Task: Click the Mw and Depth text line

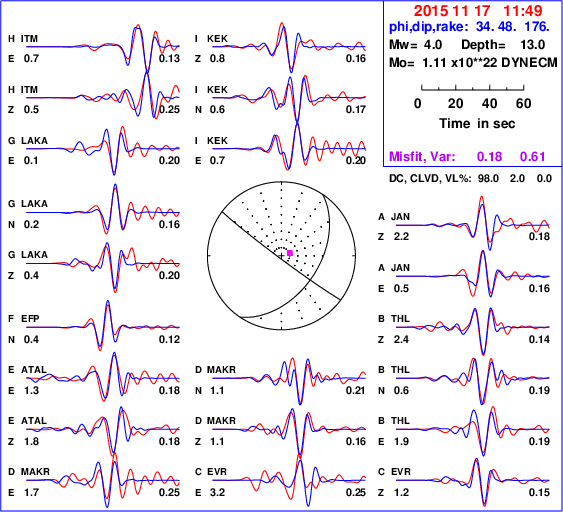Action: [467, 45]
